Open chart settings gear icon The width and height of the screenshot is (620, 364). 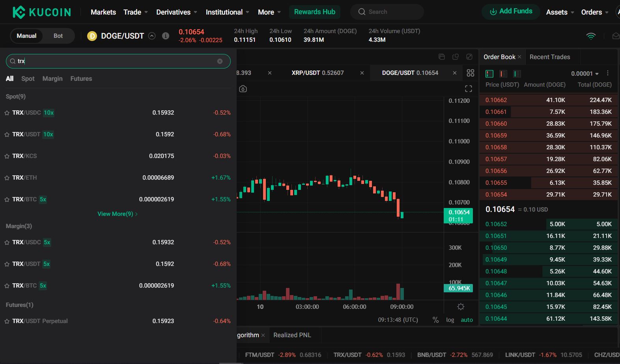[461, 306]
